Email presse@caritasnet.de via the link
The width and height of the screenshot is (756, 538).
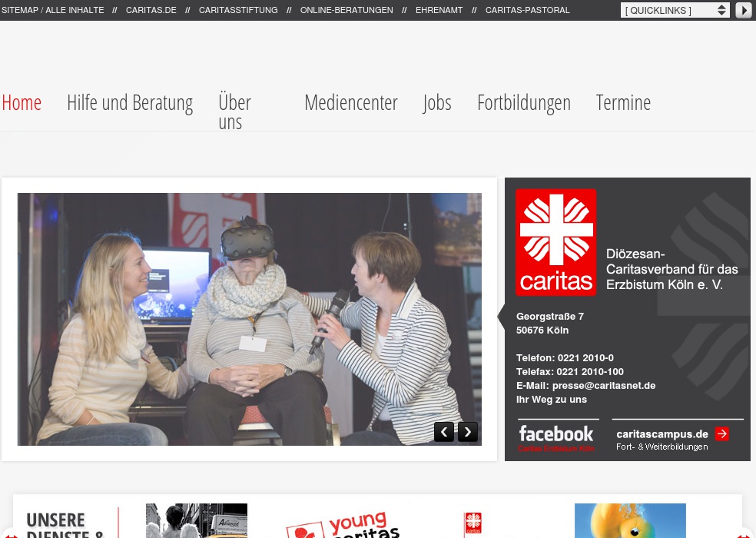603,385
